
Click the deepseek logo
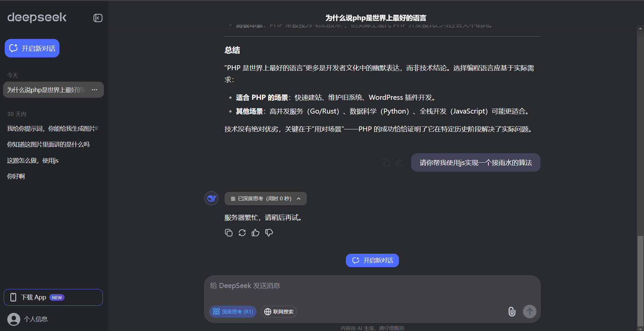tap(37, 17)
